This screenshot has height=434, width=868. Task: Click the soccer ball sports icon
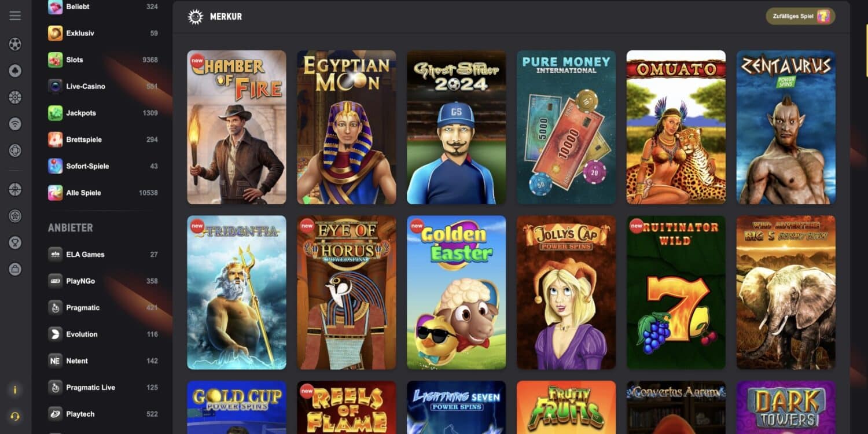click(15, 44)
